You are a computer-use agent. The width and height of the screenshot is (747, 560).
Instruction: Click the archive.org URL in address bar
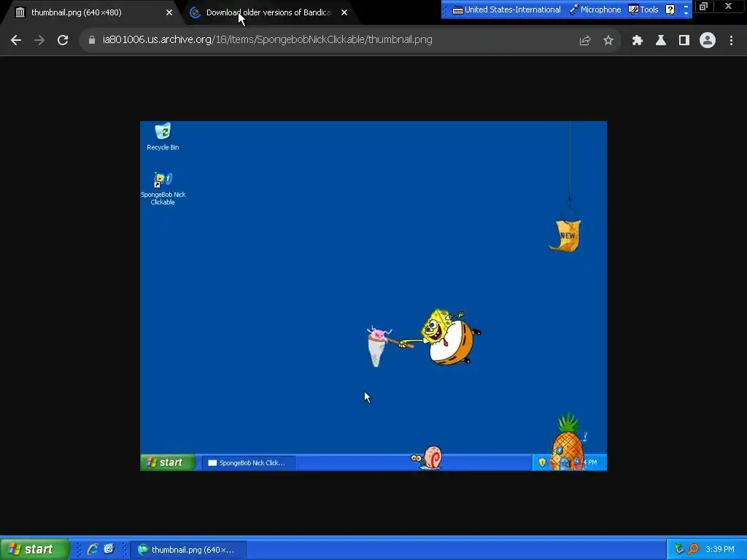[267, 39]
